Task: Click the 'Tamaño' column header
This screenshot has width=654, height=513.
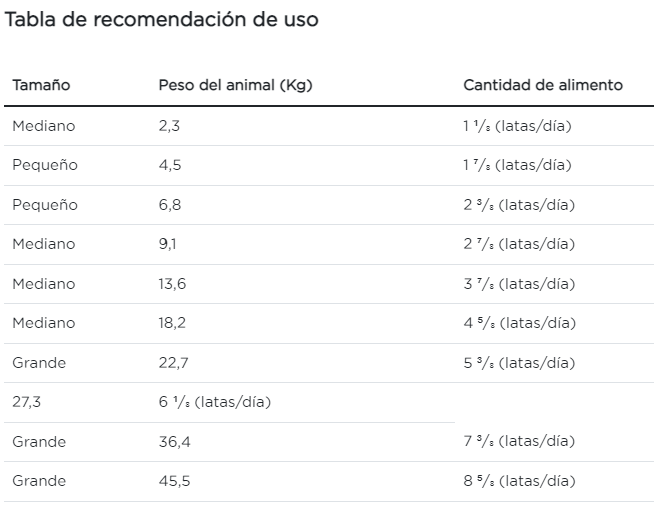Action: [41, 85]
